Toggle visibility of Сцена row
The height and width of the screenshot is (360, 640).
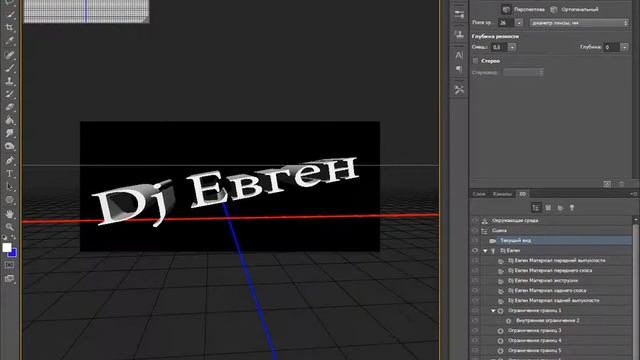(x=475, y=231)
